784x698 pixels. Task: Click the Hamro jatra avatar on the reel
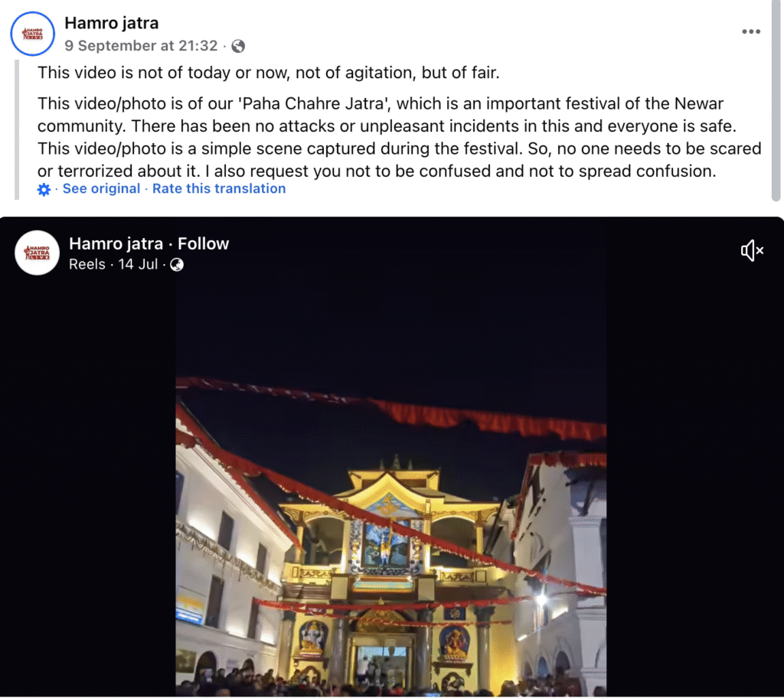37,253
